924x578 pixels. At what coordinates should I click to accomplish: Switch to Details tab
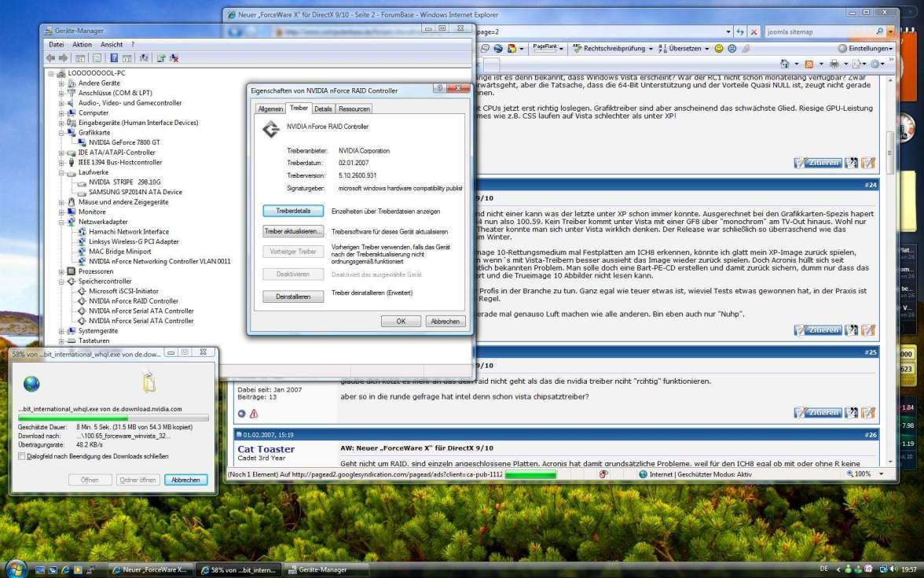click(323, 109)
